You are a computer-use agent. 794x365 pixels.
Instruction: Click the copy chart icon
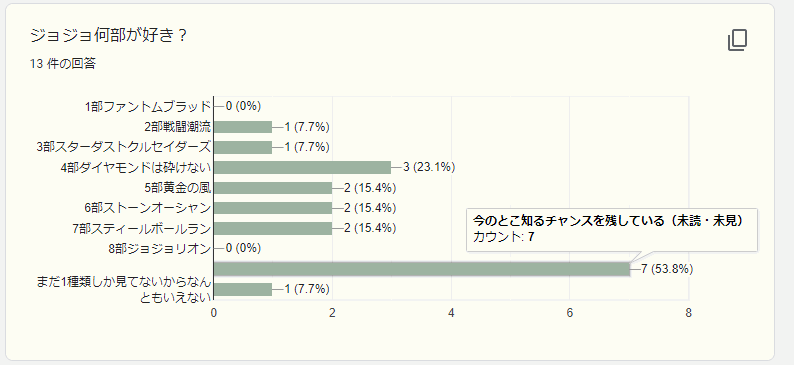[737, 40]
